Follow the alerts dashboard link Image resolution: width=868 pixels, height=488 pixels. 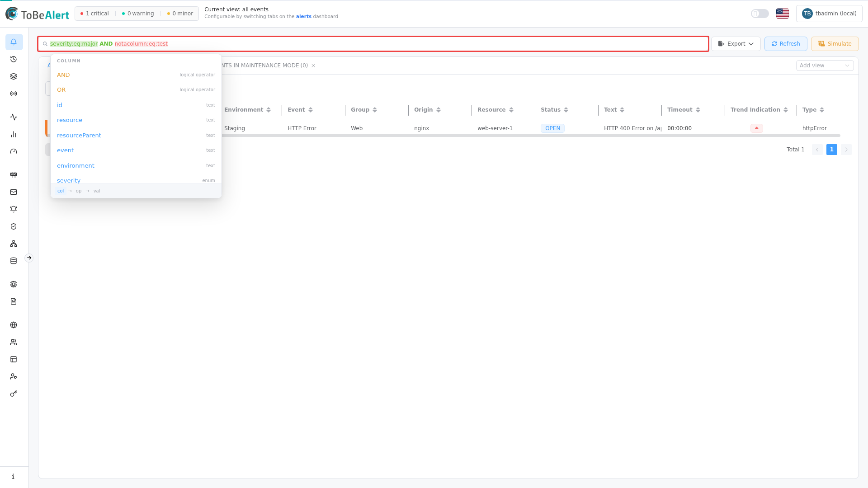click(303, 17)
